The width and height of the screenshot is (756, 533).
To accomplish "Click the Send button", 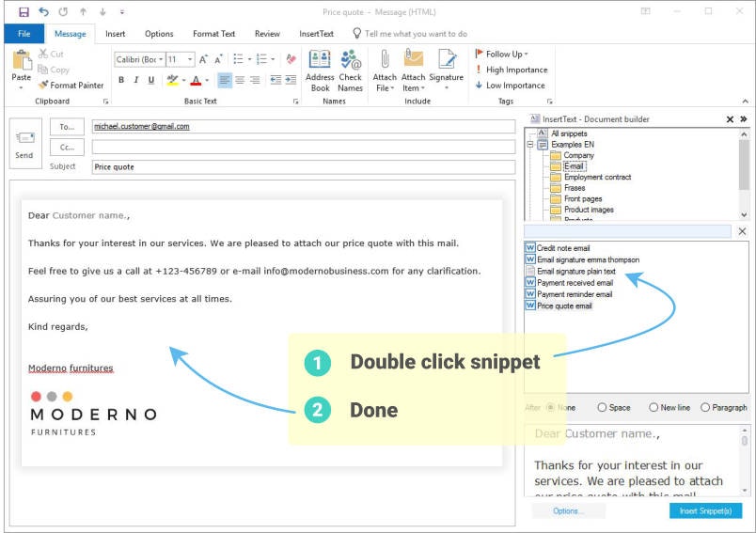I will (24, 144).
